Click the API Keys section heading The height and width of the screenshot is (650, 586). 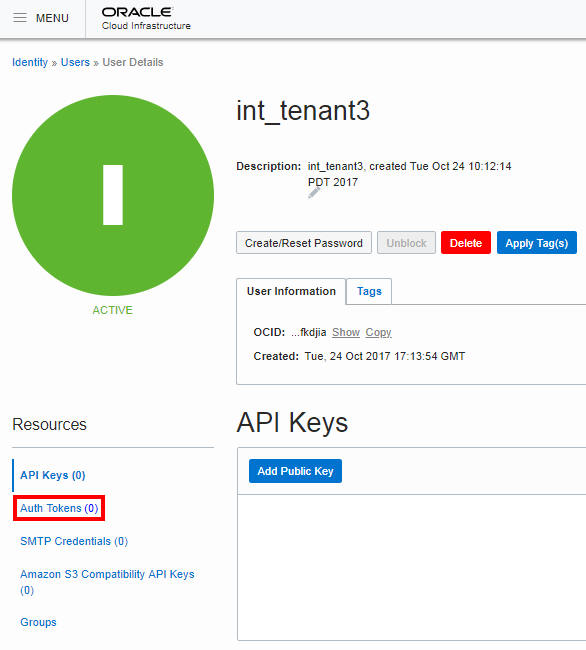pos(292,422)
